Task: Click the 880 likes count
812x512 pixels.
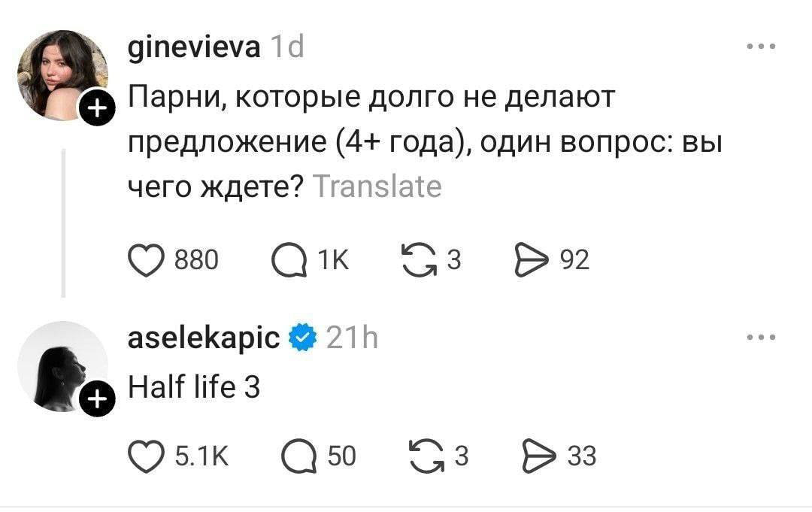Action: (197, 259)
